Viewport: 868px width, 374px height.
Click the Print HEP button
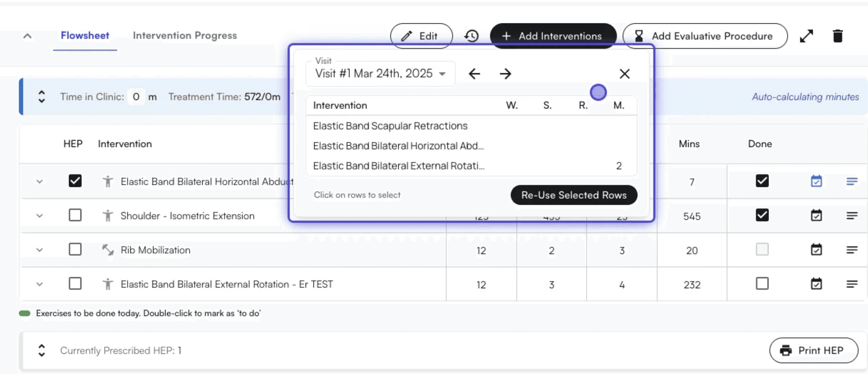click(814, 350)
